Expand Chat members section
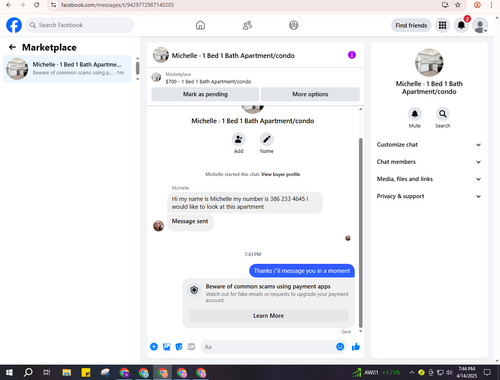This screenshot has height=380, width=500. (429, 162)
